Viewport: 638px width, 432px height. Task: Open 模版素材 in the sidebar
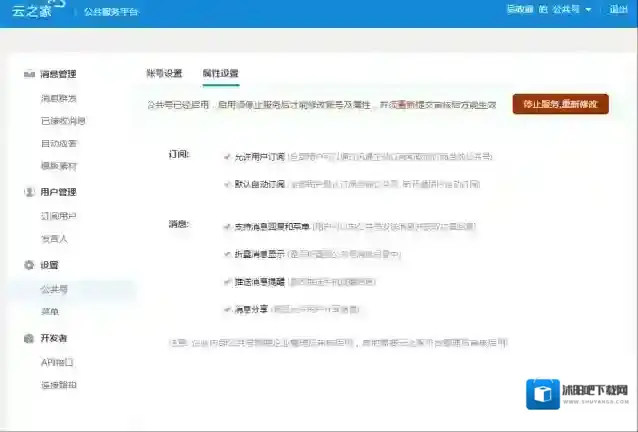pos(59,166)
